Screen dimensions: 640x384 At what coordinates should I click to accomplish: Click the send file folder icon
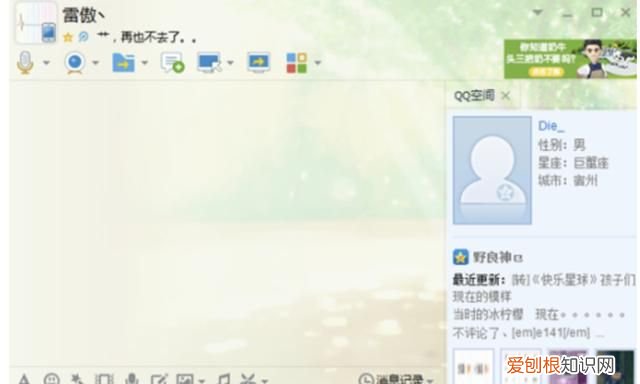click(123, 62)
